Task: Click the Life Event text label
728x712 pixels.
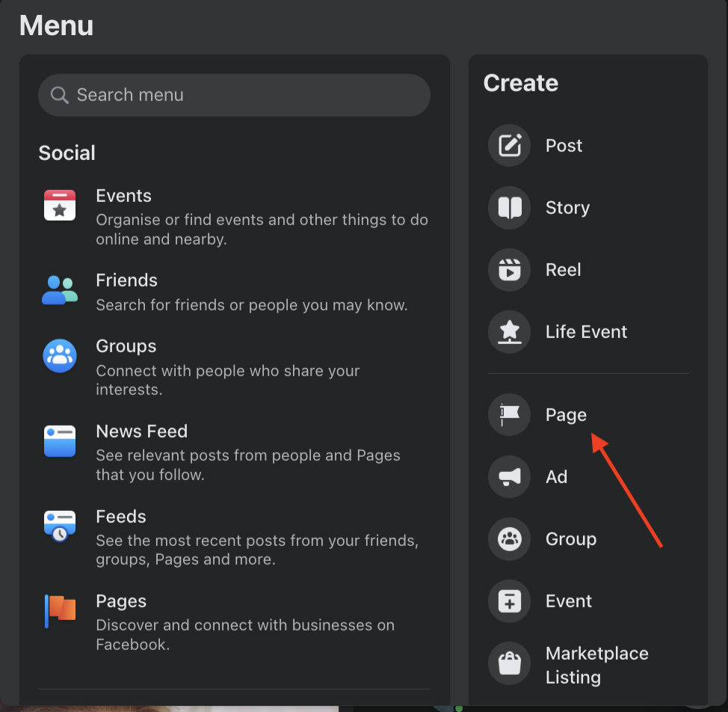Action: pyautogui.click(x=586, y=332)
